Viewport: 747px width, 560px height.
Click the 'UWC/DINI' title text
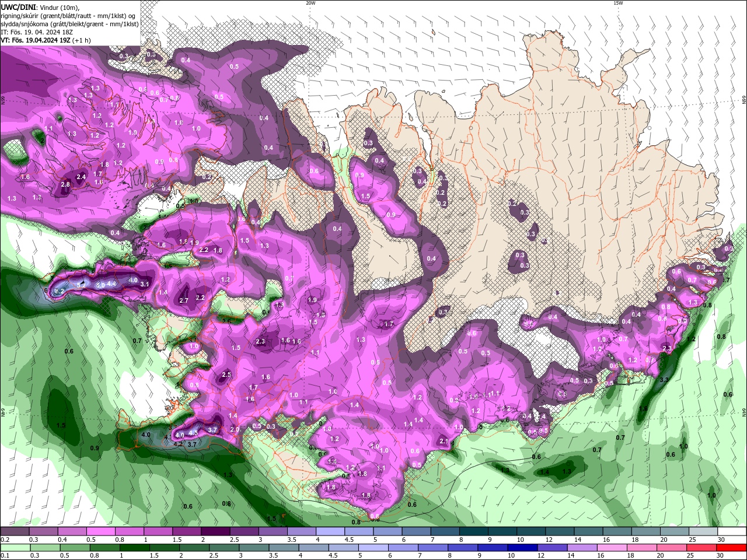click(x=18, y=6)
